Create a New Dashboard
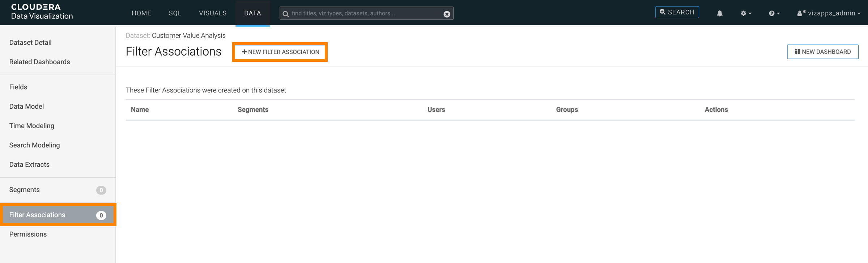 822,52
